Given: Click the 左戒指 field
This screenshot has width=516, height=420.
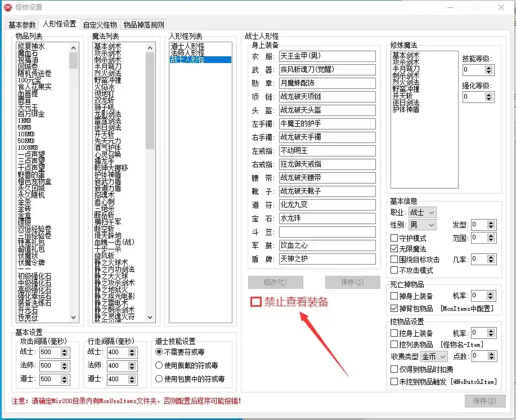Looking at the screenshot, I should pos(327,151).
